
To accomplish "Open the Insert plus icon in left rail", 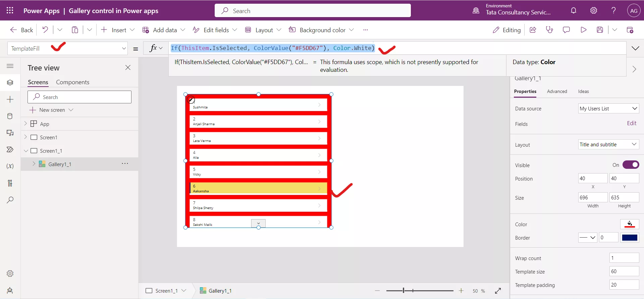I will tap(10, 99).
